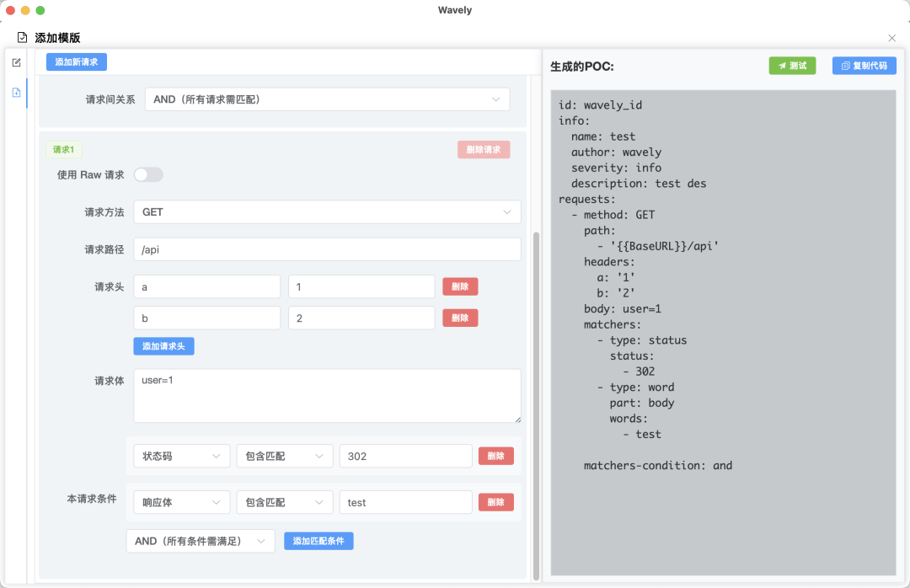This screenshot has width=910, height=588.
Task: Click 'matchers-condition: and' line in POC
Action: [658, 466]
